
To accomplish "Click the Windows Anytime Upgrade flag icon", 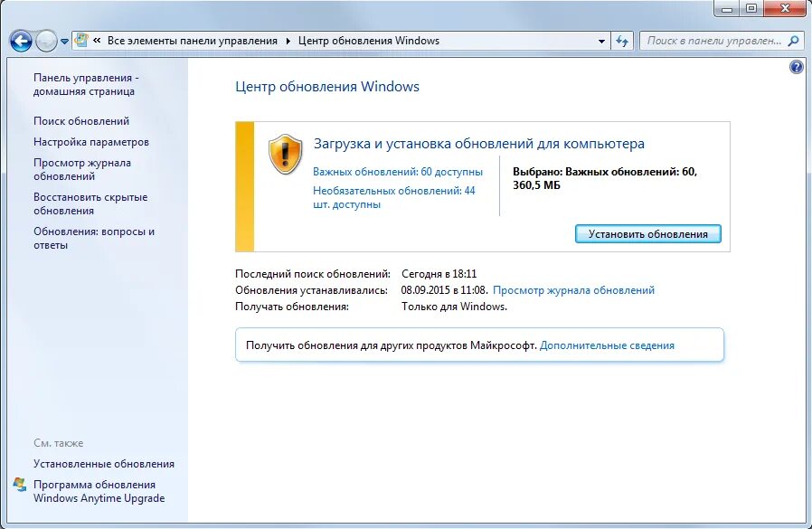I will (20, 485).
